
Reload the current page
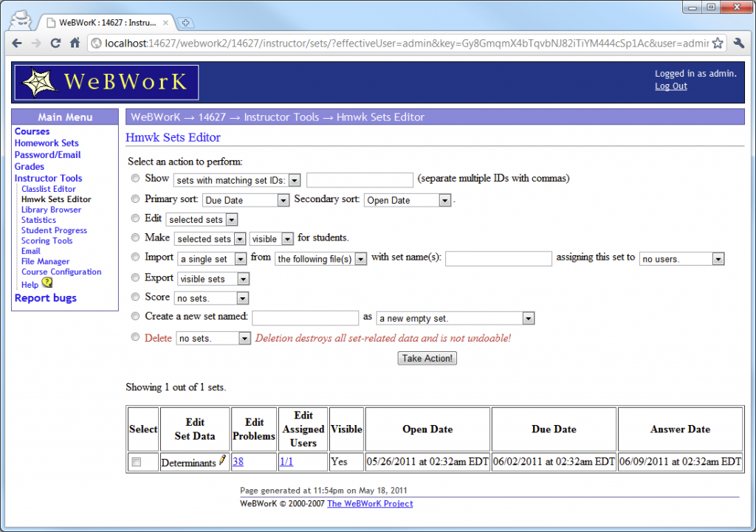tap(56, 44)
